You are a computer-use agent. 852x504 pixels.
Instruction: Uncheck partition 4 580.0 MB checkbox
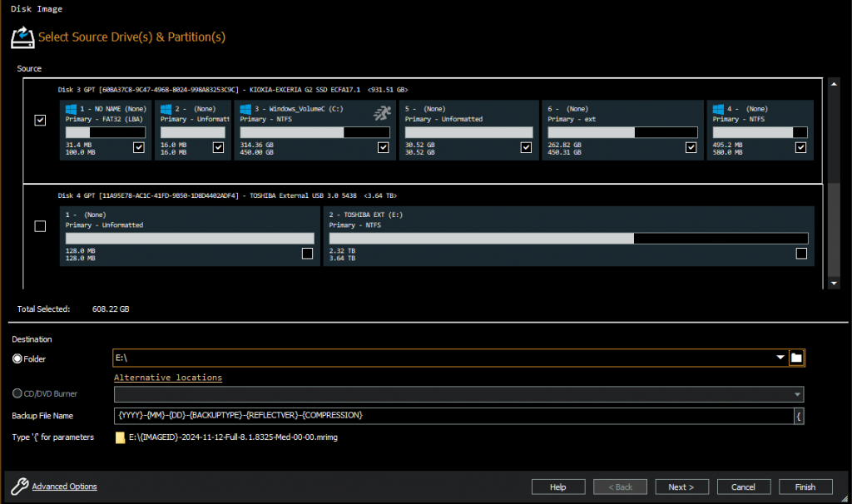point(800,147)
